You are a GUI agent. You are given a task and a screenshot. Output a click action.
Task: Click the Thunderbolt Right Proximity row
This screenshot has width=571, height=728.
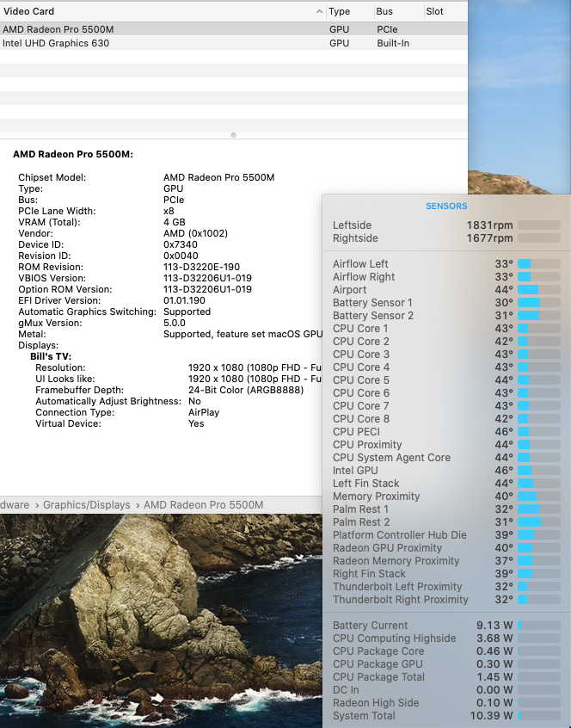[x=446, y=600]
